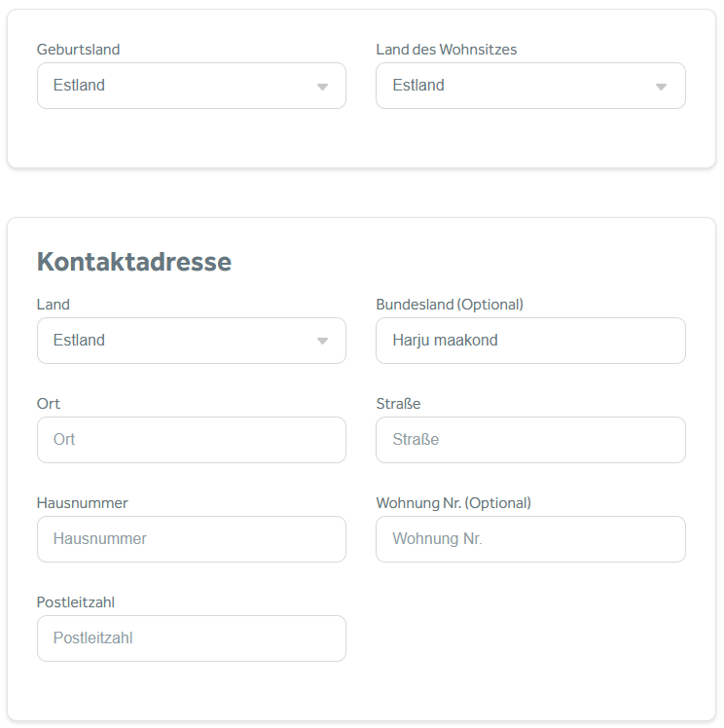Viewport: 724px width, 728px height.
Task: Click the Wohnung Nr. input field
Action: (x=530, y=539)
